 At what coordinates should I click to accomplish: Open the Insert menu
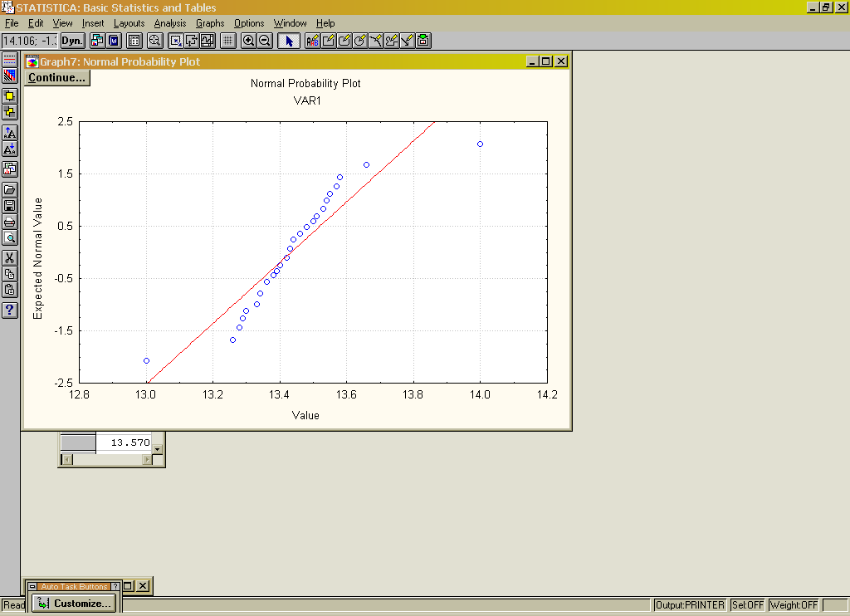pos(93,23)
